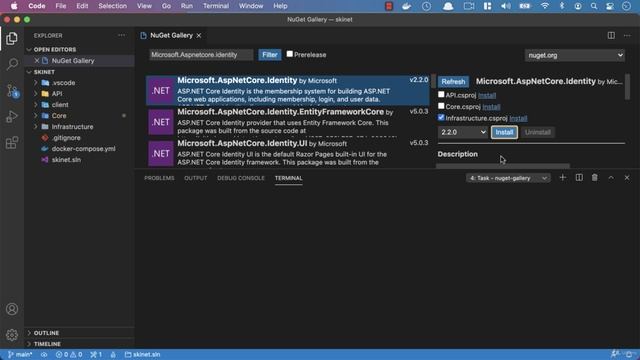This screenshot has width=640, height=360.
Task: Click main branch indicator in status bar
Action: [x=20, y=354]
